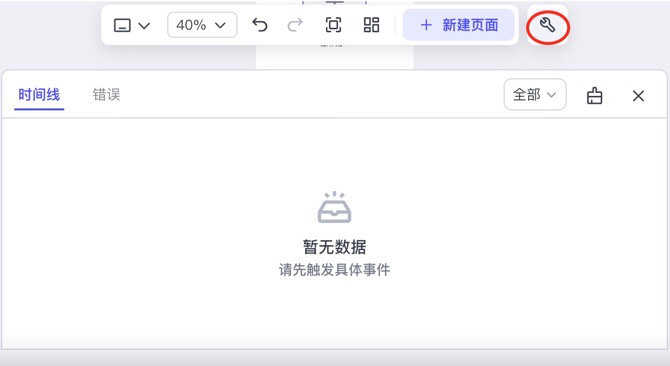Image resolution: width=670 pixels, height=366 pixels.
Task: Open the 全部 filter dropdown
Action: point(535,94)
